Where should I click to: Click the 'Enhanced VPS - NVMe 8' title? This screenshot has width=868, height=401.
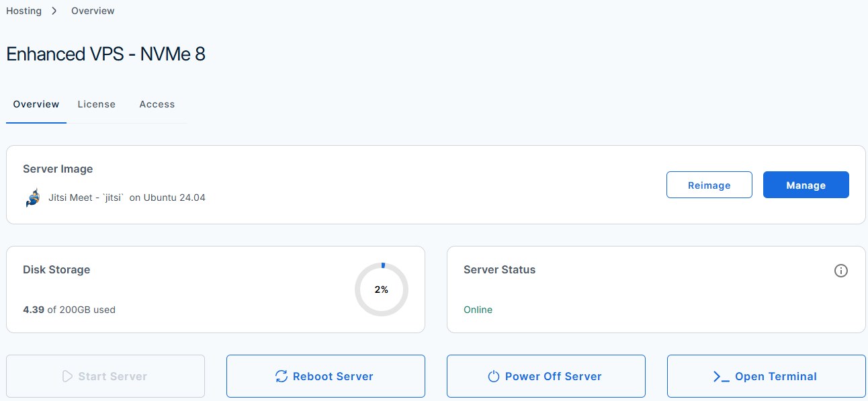coord(105,54)
